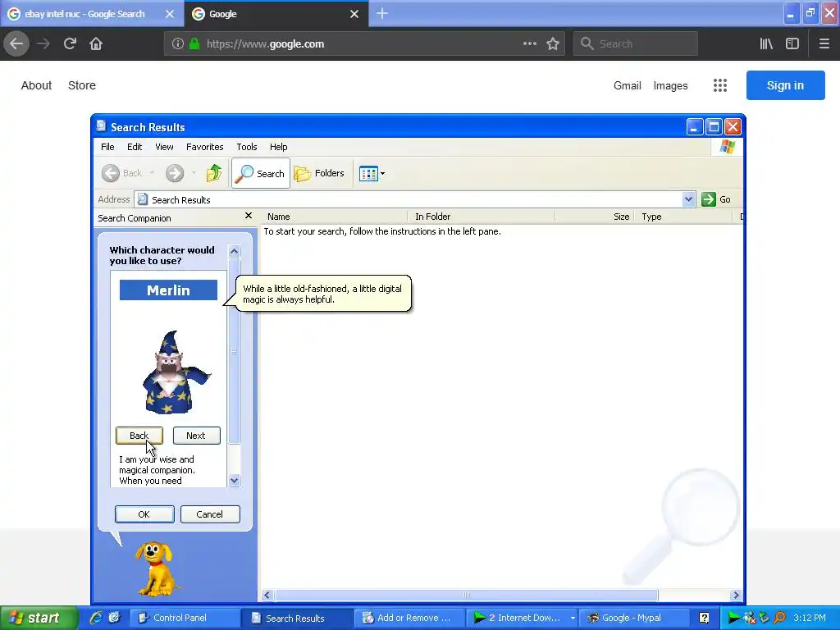Click the character Back button
Image resolution: width=840 pixels, height=630 pixels.
[139, 436]
